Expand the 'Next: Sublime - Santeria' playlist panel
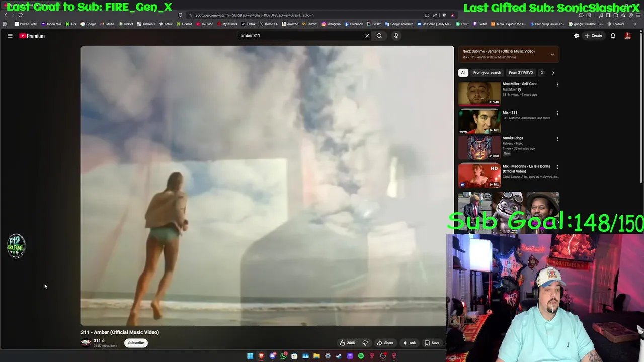Image resolution: width=644 pixels, height=362 pixels. (552, 54)
